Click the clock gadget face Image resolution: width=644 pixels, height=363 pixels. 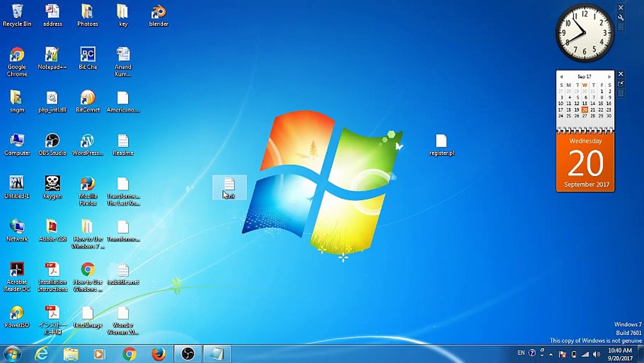(584, 33)
